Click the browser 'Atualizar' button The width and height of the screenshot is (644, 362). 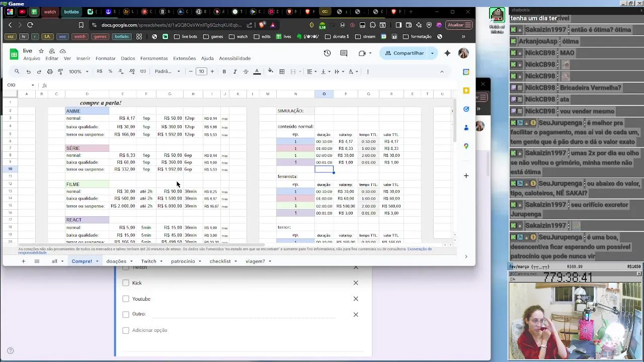(x=459, y=25)
